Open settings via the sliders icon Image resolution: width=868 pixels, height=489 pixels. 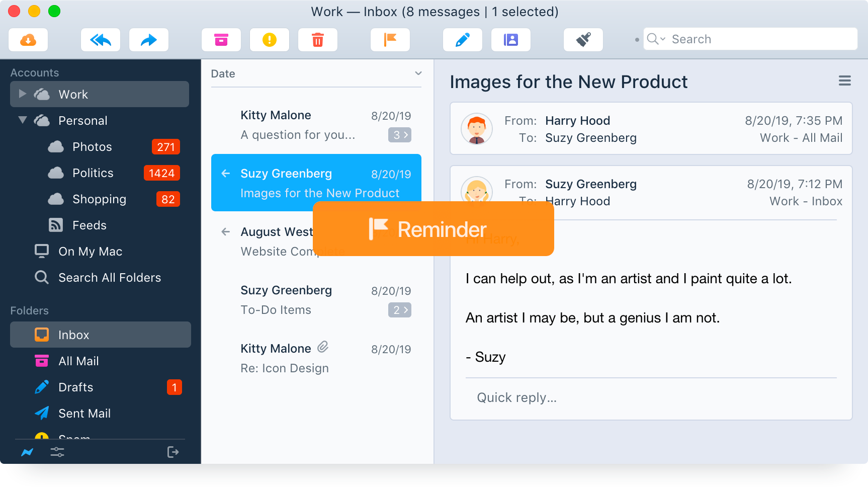pos(57,452)
